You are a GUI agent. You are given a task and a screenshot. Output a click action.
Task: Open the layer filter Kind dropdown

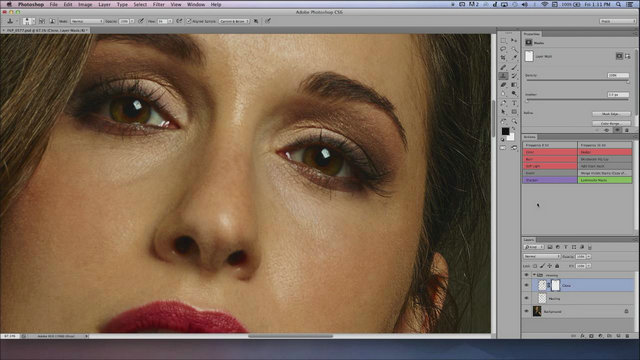(x=534, y=247)
